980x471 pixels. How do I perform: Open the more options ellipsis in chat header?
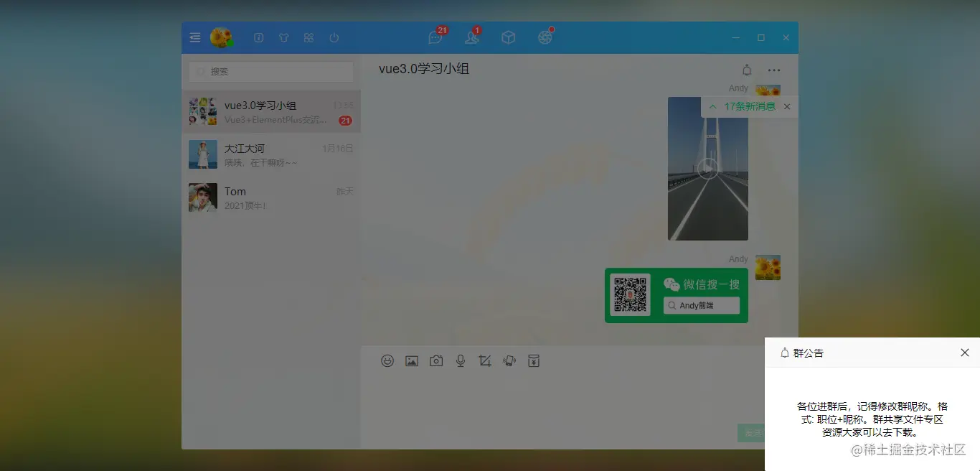pos(774,70)
